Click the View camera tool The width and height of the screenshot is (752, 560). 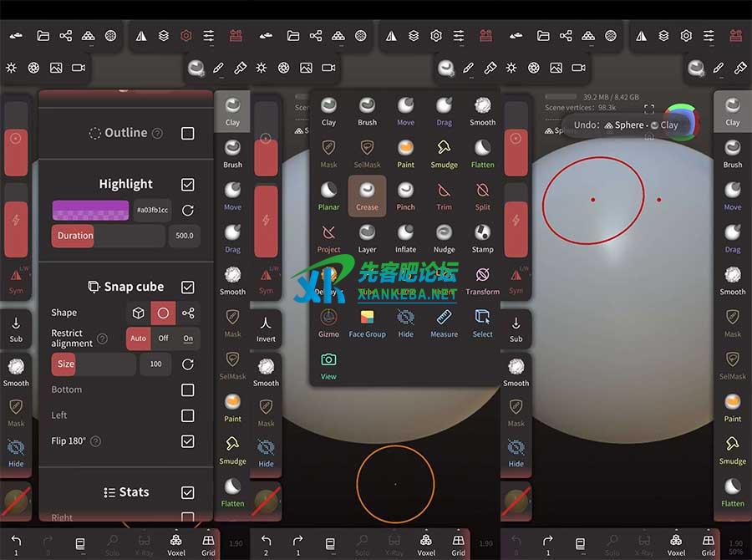(328, 364)
